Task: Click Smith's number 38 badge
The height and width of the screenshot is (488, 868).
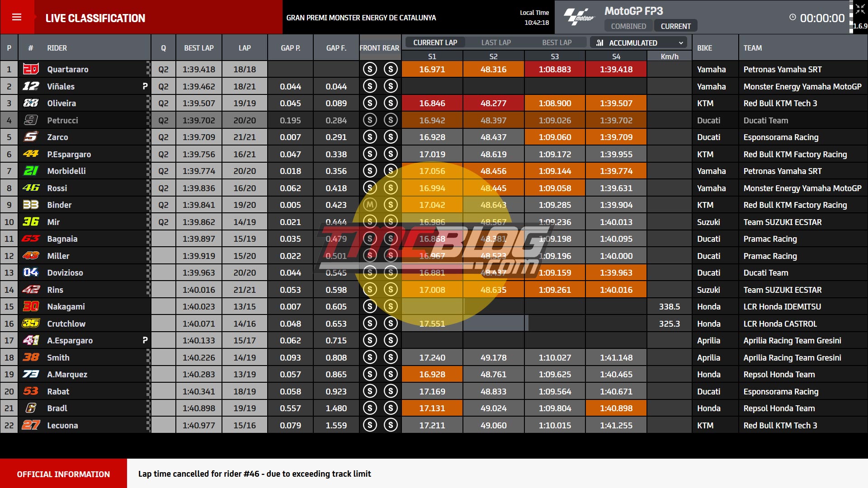Action: point(31,357)
